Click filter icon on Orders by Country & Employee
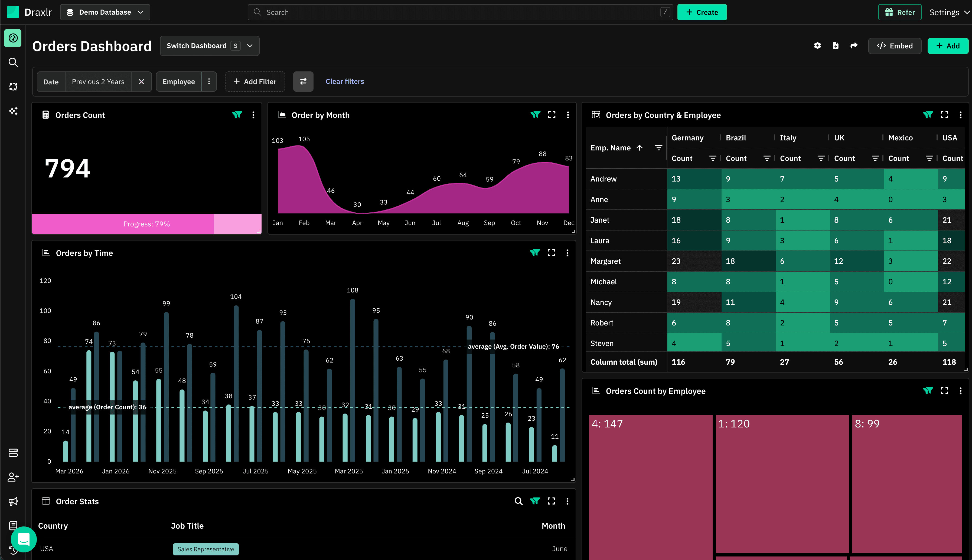The image size is (972, 560). click(x=928, y=115)
